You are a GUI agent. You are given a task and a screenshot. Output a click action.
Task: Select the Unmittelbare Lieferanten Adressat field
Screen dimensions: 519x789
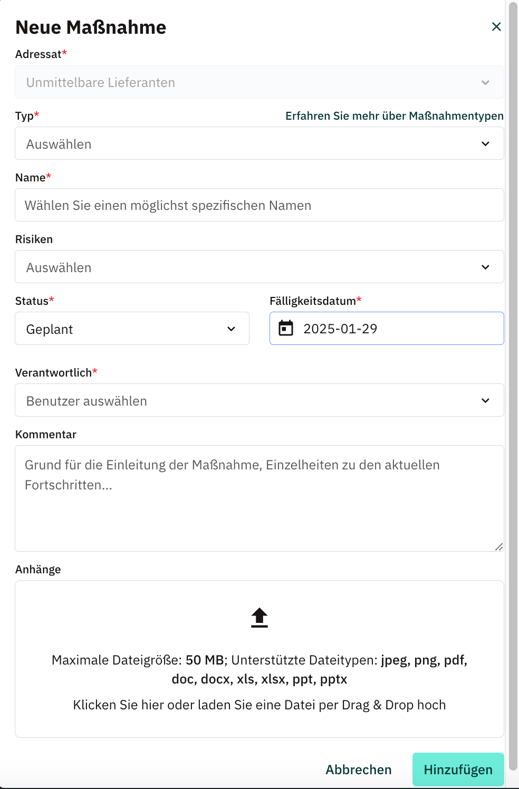click(x=259, y=82)
